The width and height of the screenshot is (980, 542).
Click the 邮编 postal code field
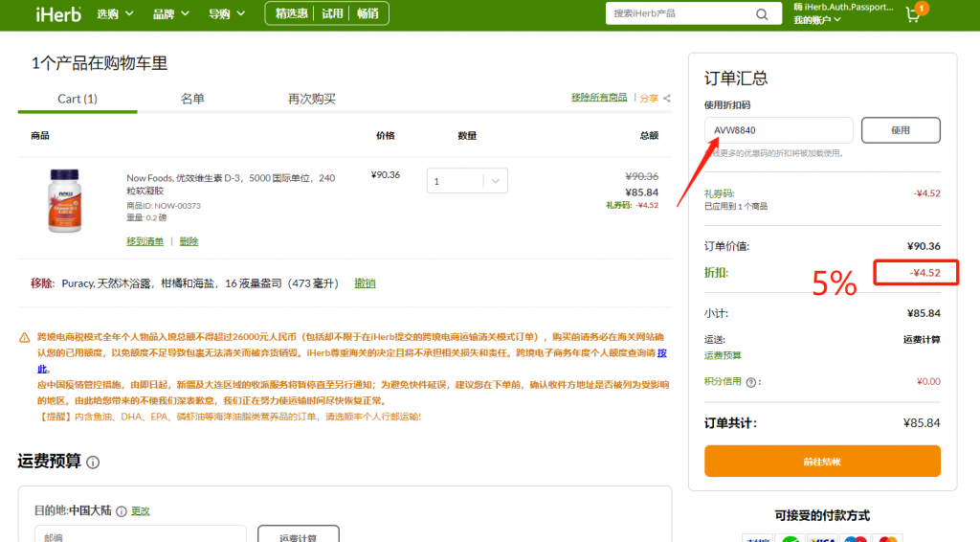(141, 534)
